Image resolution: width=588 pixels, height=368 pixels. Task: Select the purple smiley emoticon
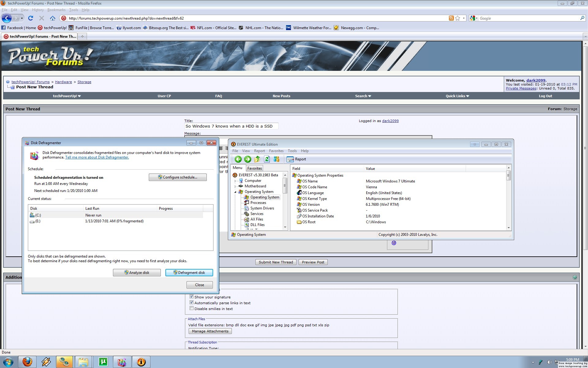coord(394,243)
